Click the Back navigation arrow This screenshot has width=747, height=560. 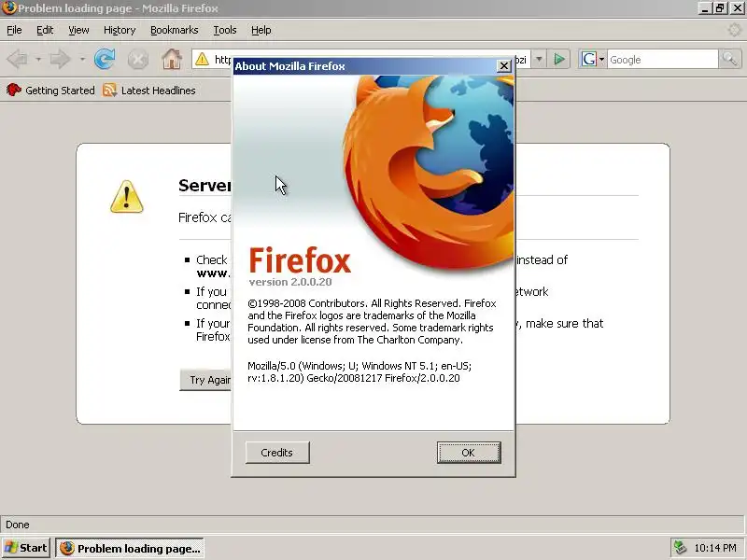(18, 60)
